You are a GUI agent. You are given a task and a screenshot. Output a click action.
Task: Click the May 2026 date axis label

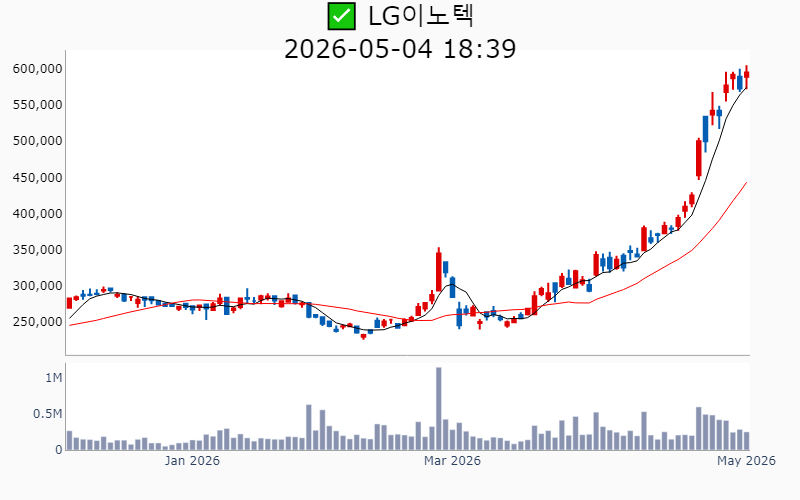point(746,461)
